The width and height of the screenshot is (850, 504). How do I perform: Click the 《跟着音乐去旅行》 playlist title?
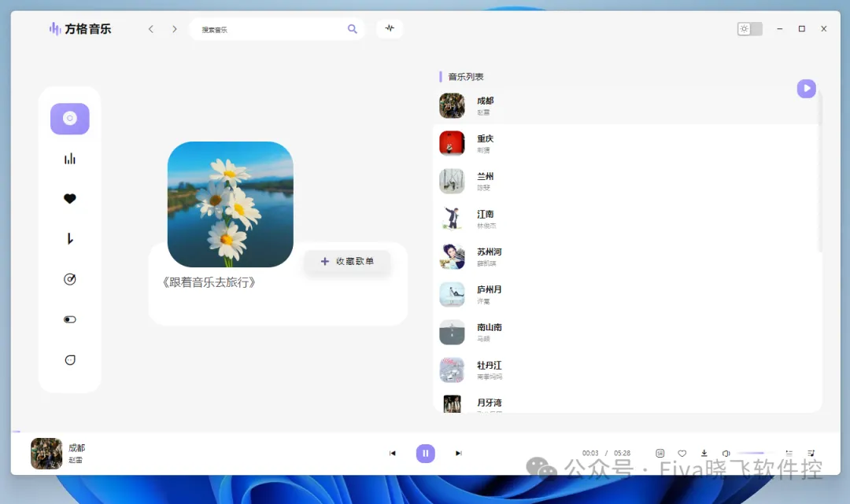coord(209,282)
